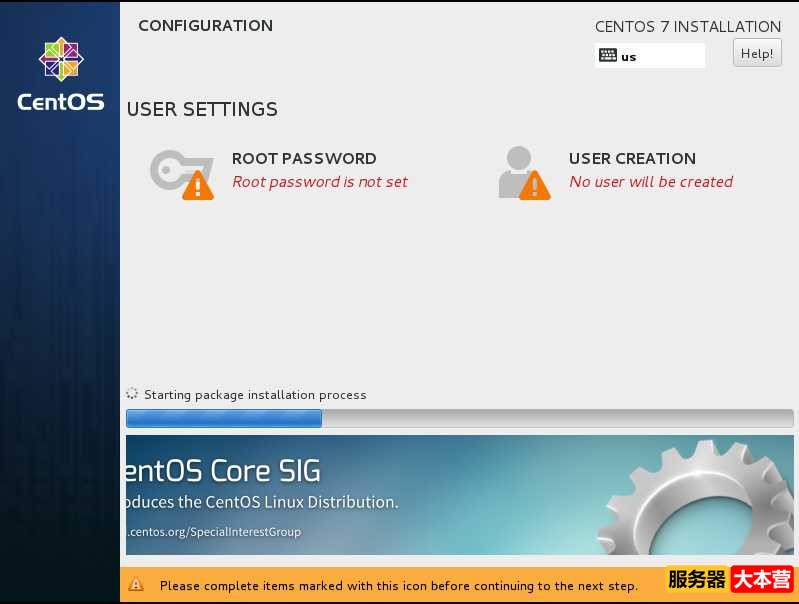Open the User Creation person icon

[524, 173]
